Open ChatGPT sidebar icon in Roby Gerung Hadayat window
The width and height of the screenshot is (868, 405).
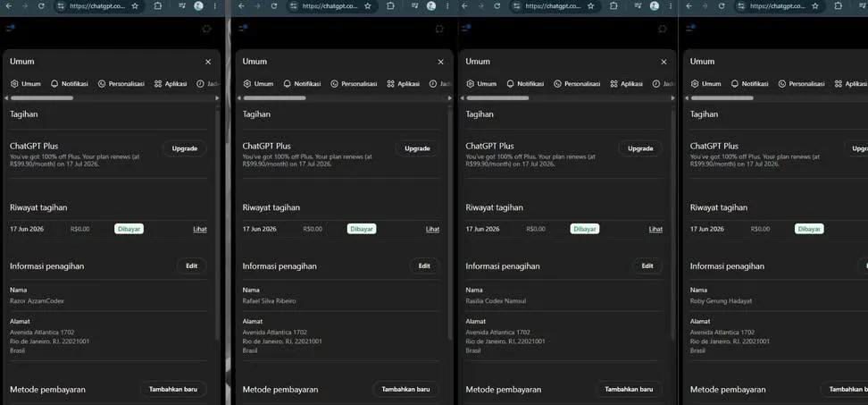tap(690, 28)
